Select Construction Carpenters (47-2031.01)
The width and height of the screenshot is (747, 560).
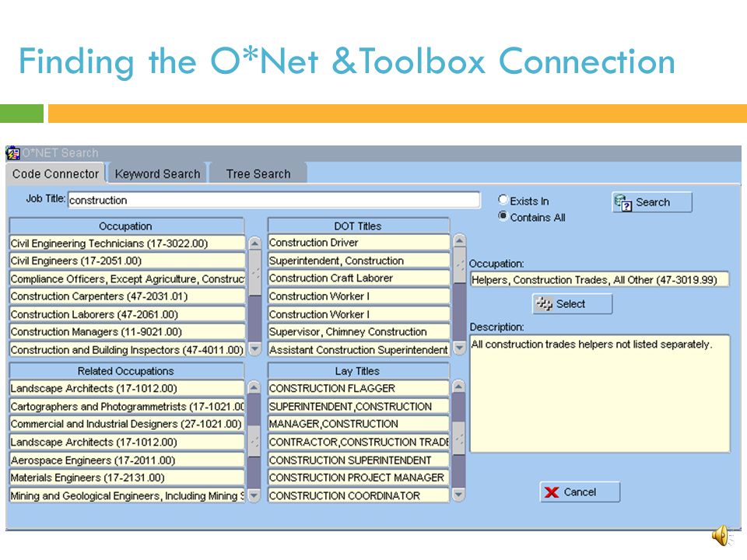[x=127, y=296]
